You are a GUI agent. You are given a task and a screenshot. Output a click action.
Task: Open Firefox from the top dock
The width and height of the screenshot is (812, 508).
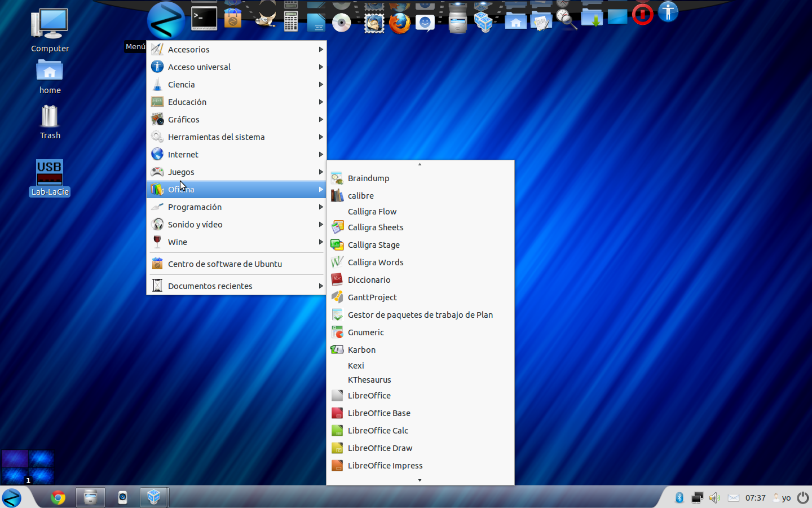click(x=400, y=23)
